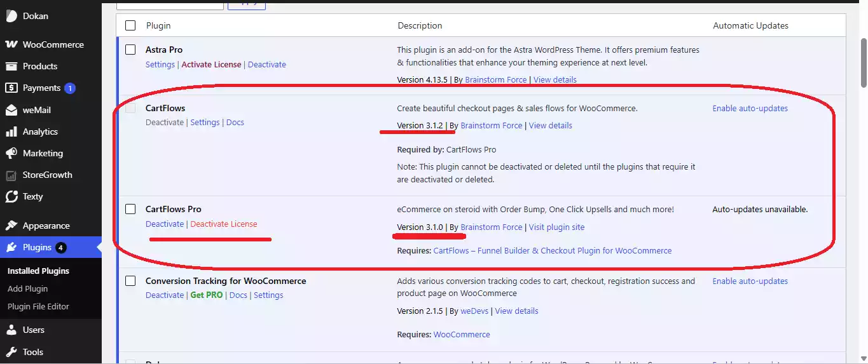Click the Description column header
This screenshot has height=364, width=868.
click(x=420, y=25)
